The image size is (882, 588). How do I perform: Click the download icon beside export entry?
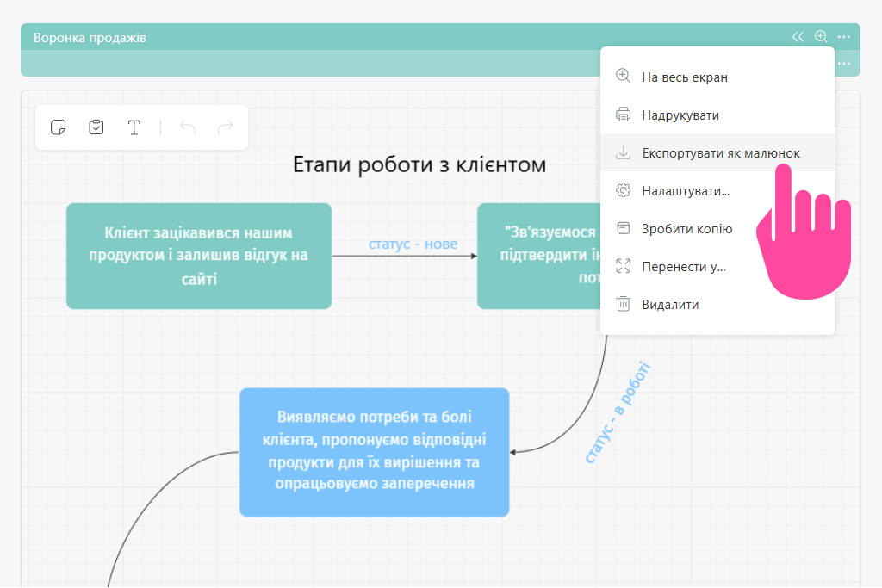click(624, 152)
